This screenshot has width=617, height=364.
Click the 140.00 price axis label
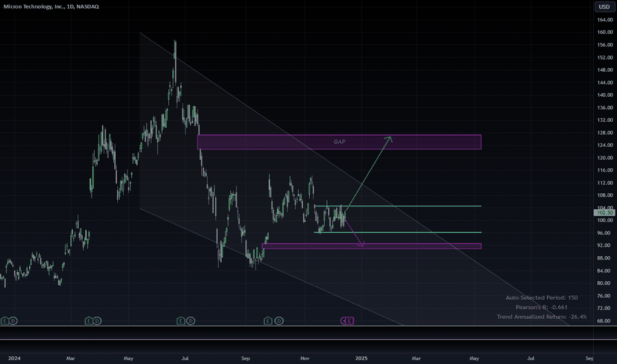(x=605, y=95)
